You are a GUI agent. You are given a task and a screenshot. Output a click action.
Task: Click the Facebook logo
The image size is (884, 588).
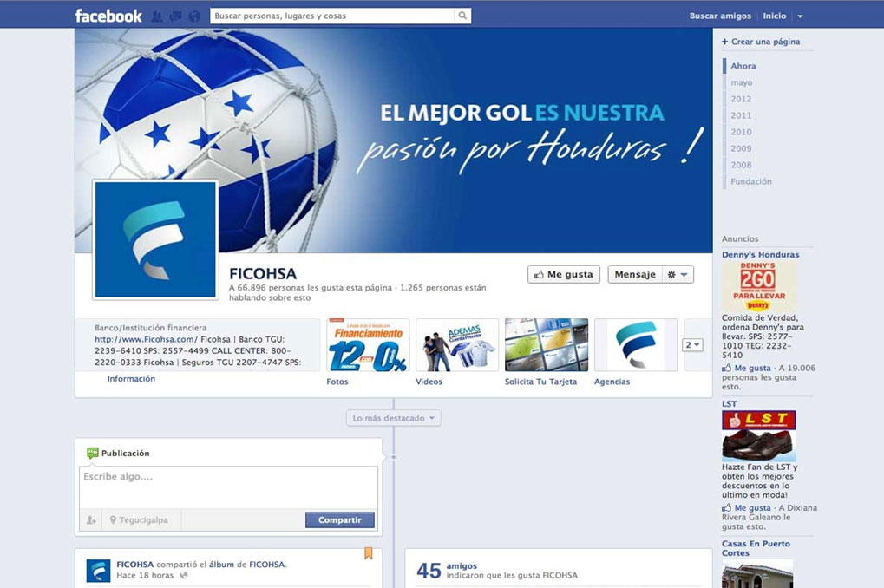[x=108, y=16]
